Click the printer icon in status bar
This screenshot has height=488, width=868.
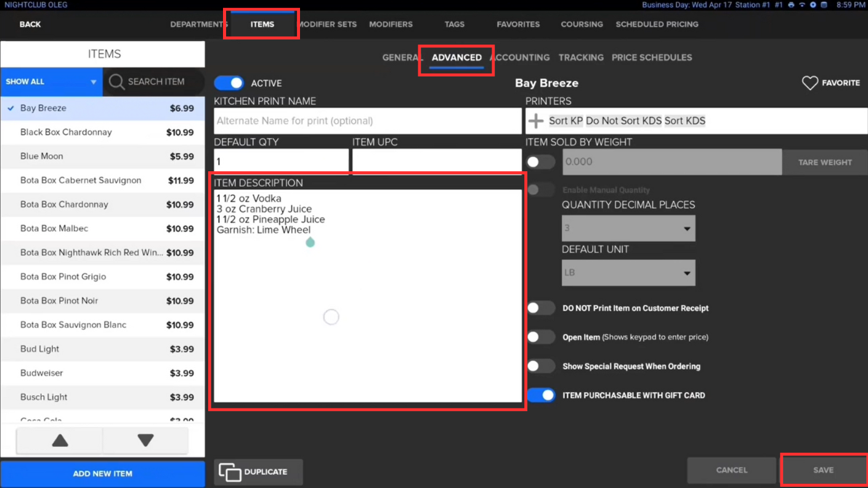point(791,5)
